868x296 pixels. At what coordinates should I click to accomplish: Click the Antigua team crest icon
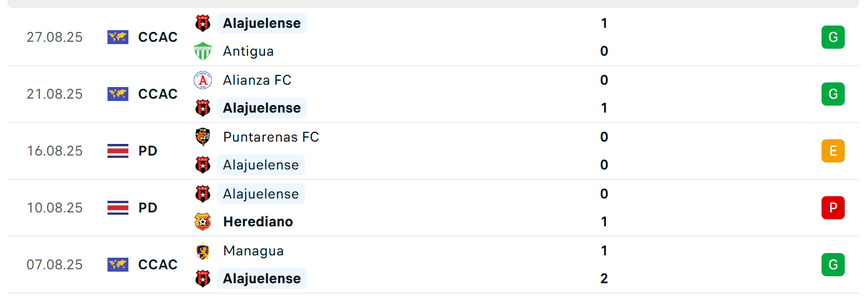coord(203,51)
